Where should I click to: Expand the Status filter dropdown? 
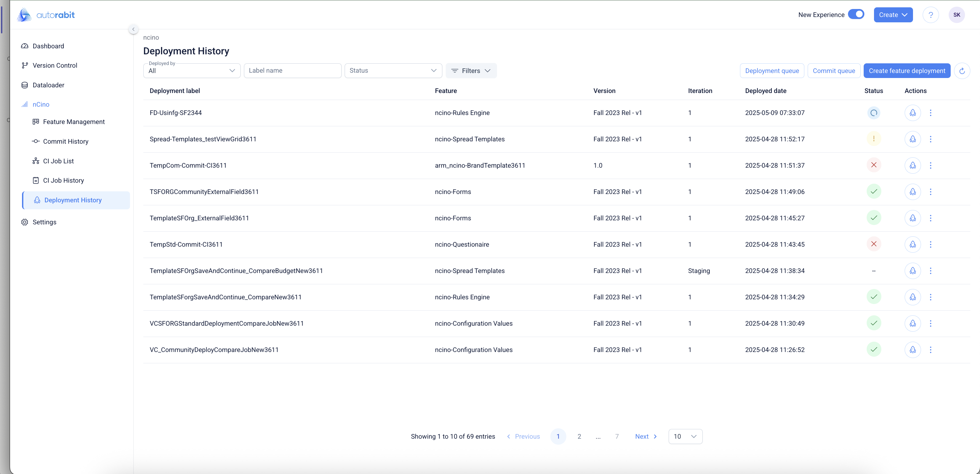[393, 71]
